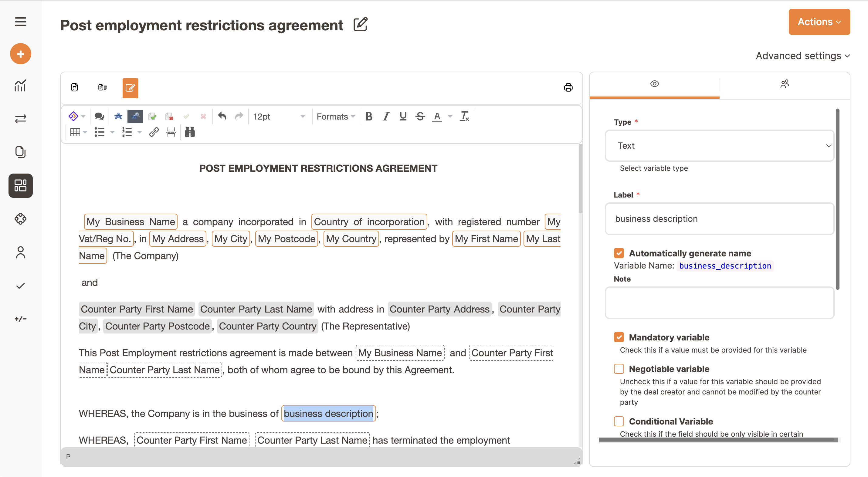Toggle Automatically generate name checkbox
The height and width of the screenshot is (477, 868).
coord(619,253)
